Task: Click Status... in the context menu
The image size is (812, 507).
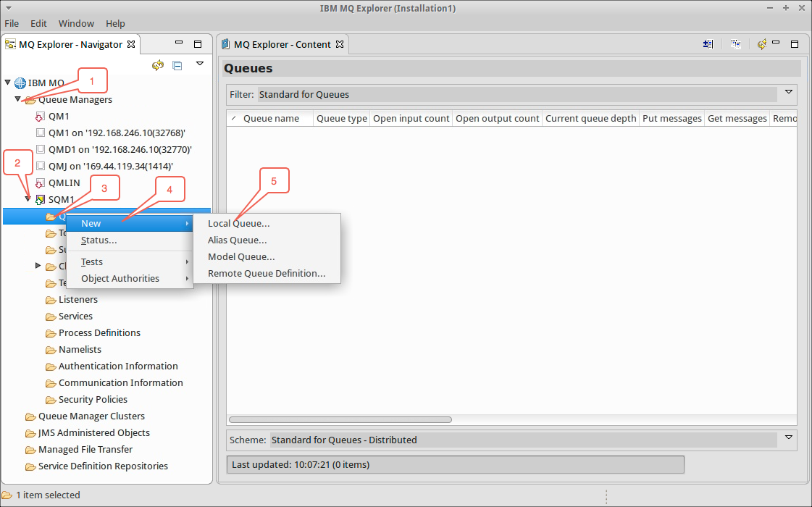Action: (x=130, y=240)
